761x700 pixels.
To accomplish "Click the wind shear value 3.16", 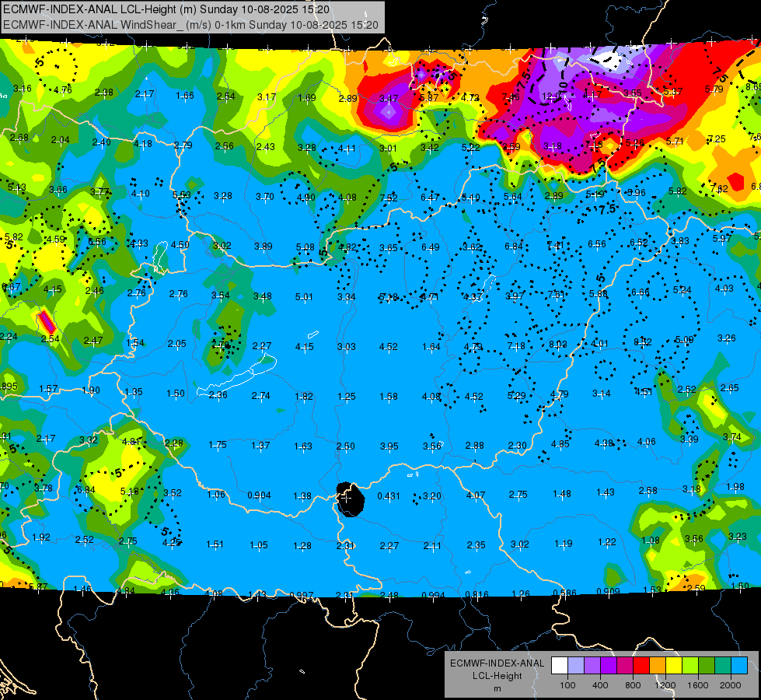I will click(x=23, y=89).
